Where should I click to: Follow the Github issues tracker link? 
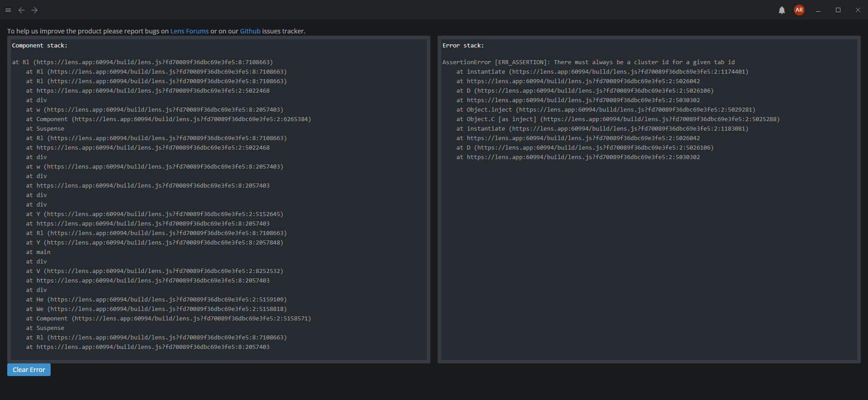[250, 31]
